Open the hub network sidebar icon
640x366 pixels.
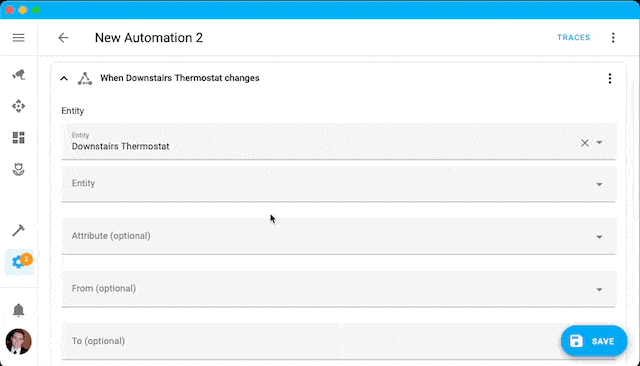(18, 106)
